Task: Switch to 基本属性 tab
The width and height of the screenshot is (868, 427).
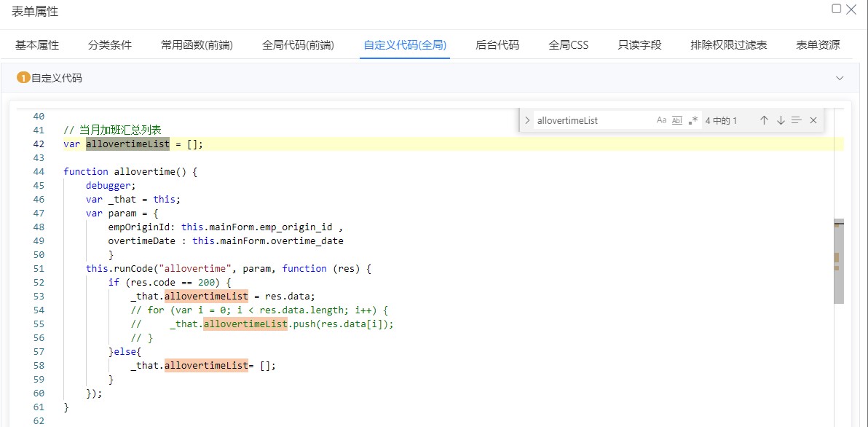Action: point(37,45)
